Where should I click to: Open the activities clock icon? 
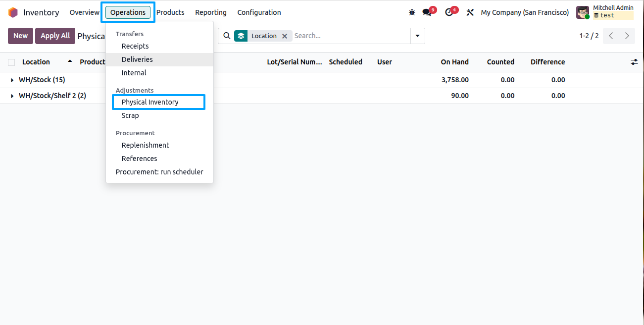pos(449,12)
